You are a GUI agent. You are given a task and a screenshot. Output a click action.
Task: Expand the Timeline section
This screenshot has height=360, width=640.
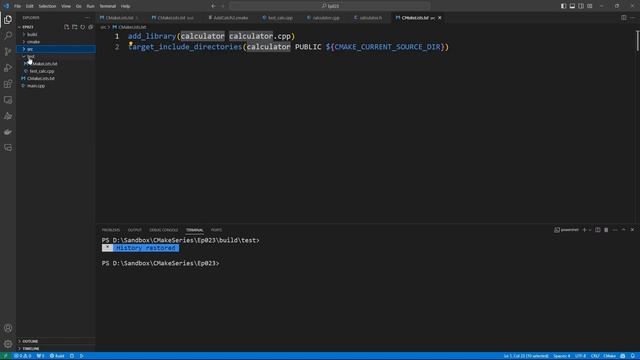click(56, 349)
